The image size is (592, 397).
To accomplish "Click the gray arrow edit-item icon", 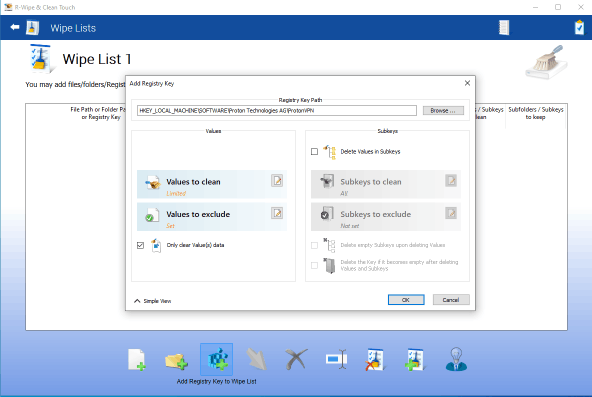I will tap(257, 359).
